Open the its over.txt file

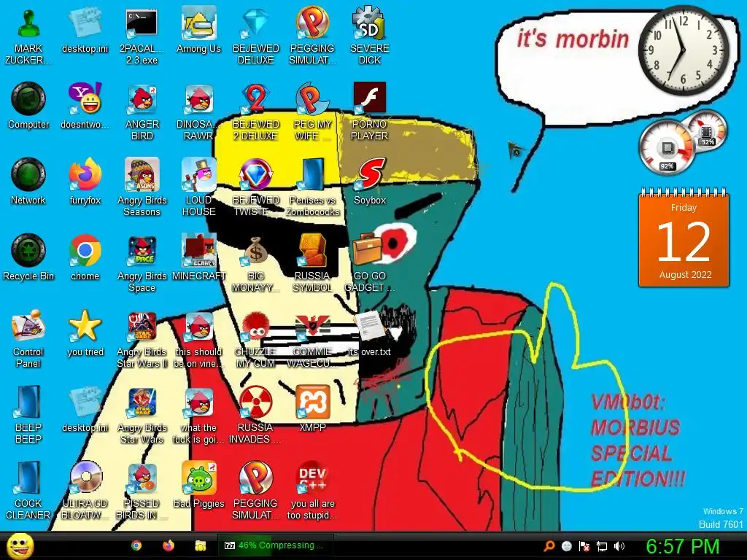[x=370, y=334]
